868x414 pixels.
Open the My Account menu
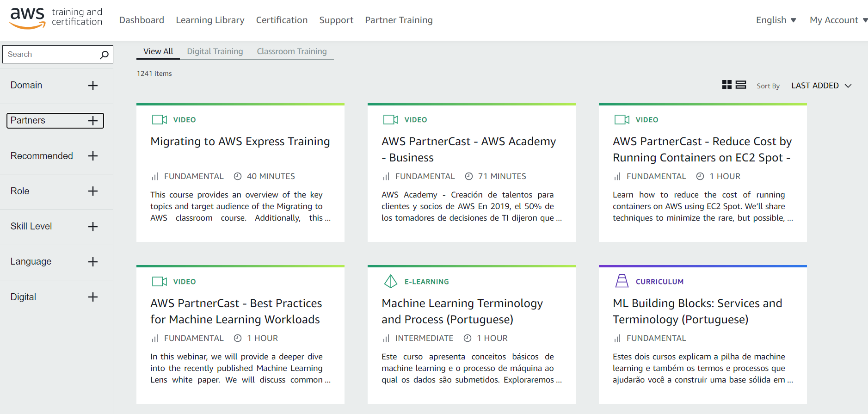(x=837, y=20)
